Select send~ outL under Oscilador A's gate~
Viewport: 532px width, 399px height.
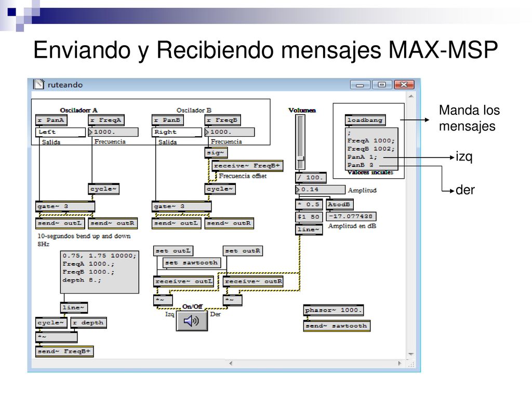[60, 223]
